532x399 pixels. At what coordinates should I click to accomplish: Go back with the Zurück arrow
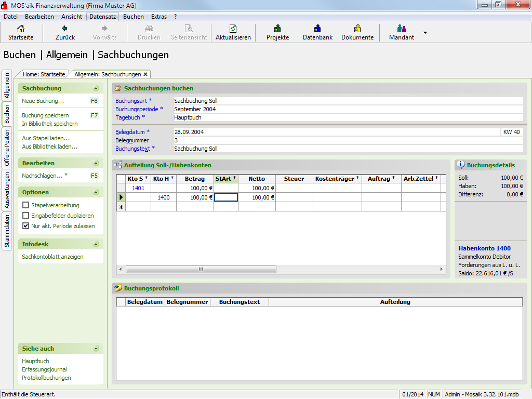(65, 29)
